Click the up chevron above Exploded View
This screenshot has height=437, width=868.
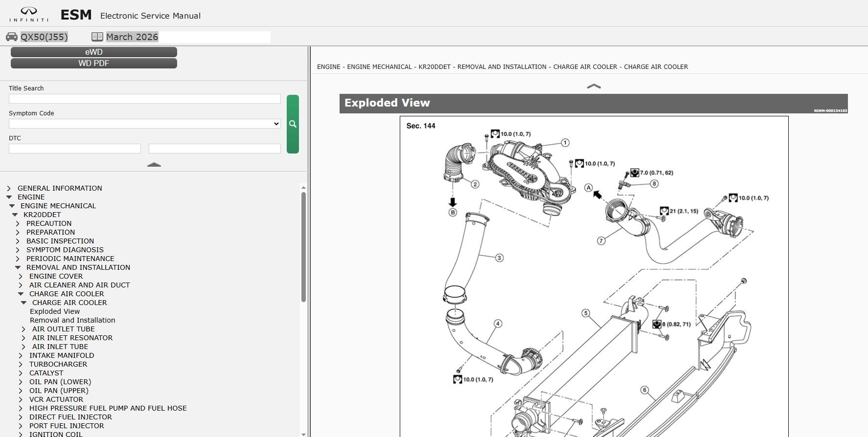593,87
